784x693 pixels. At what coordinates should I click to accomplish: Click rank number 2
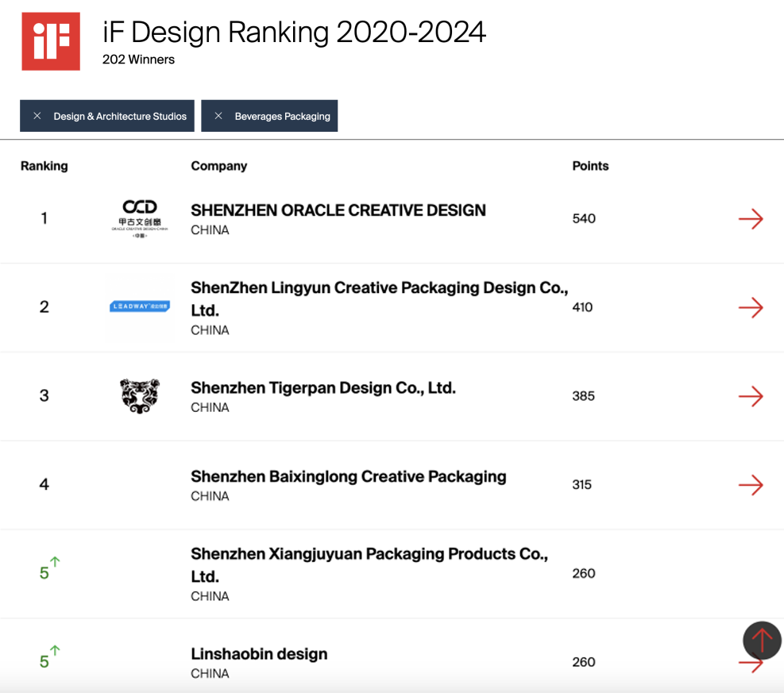tap(44, 306)
